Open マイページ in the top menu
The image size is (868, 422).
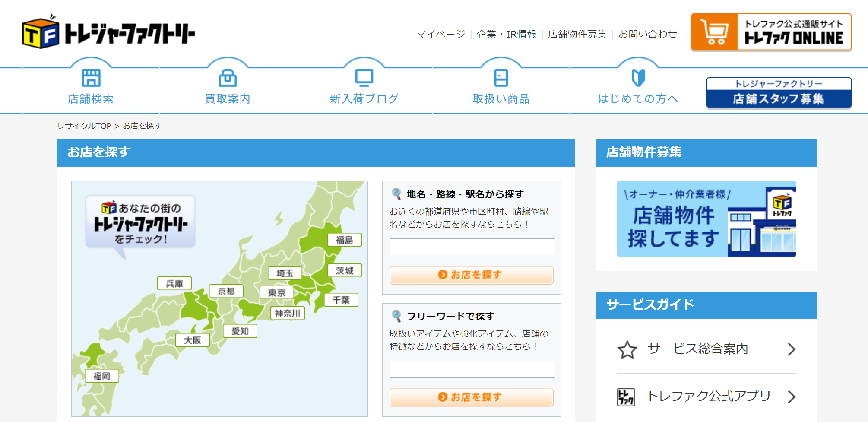click(440, 34)
